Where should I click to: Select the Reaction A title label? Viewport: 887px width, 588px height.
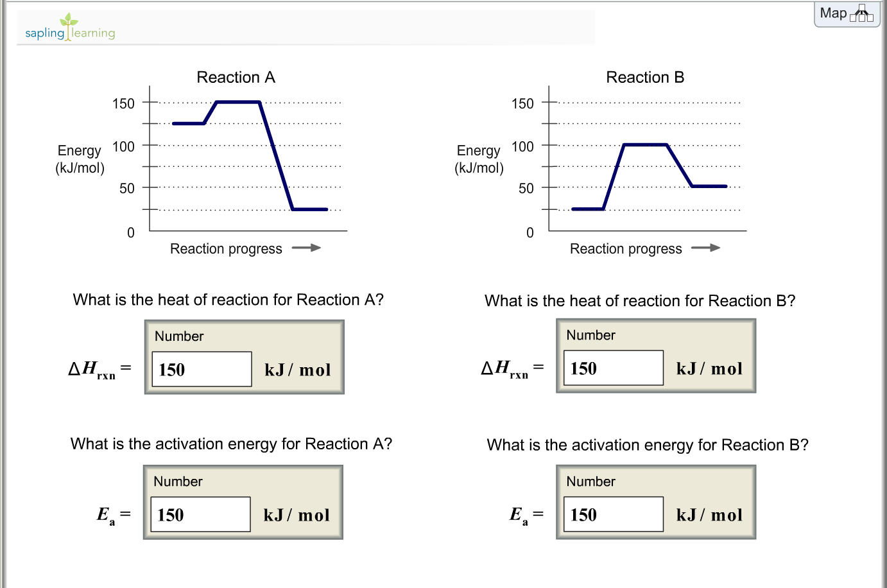point(236,77)
